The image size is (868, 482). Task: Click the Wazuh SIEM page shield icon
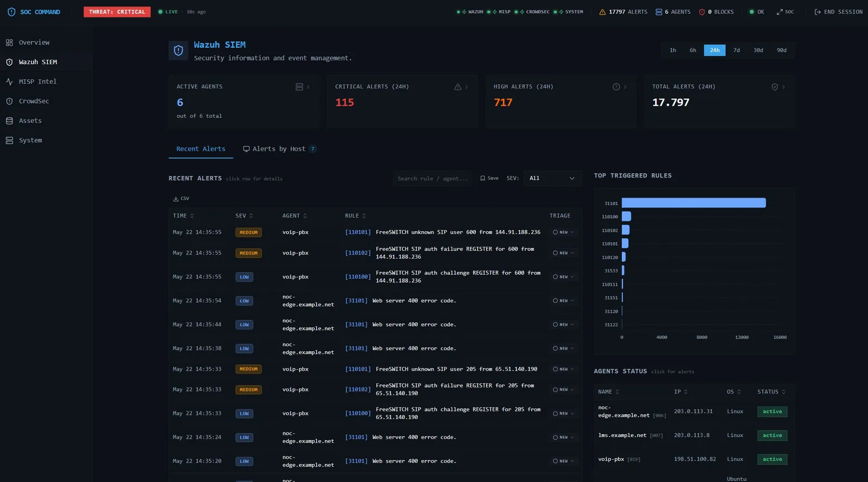178,51
